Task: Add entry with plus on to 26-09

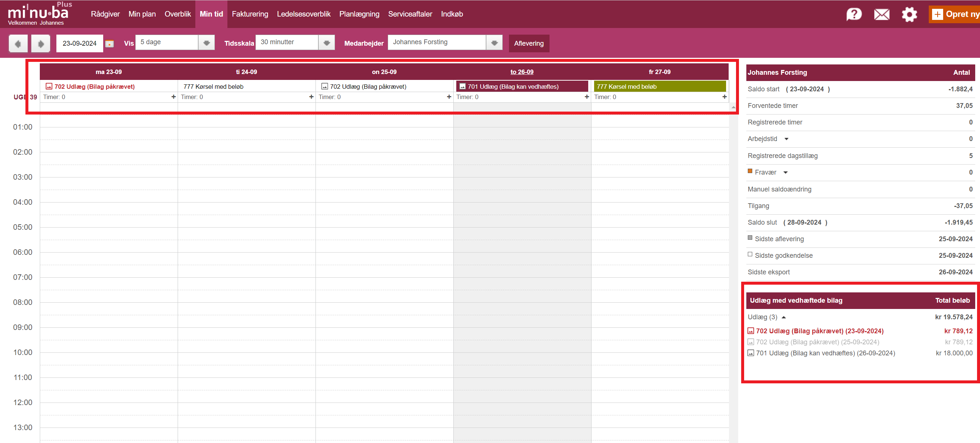Action: (x=587, y=97)
